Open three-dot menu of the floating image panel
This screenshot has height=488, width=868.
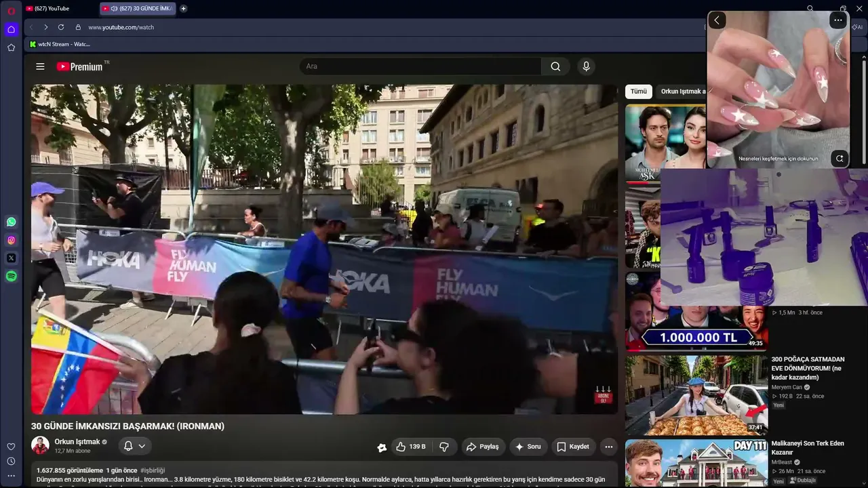click(x=838, y=20)
